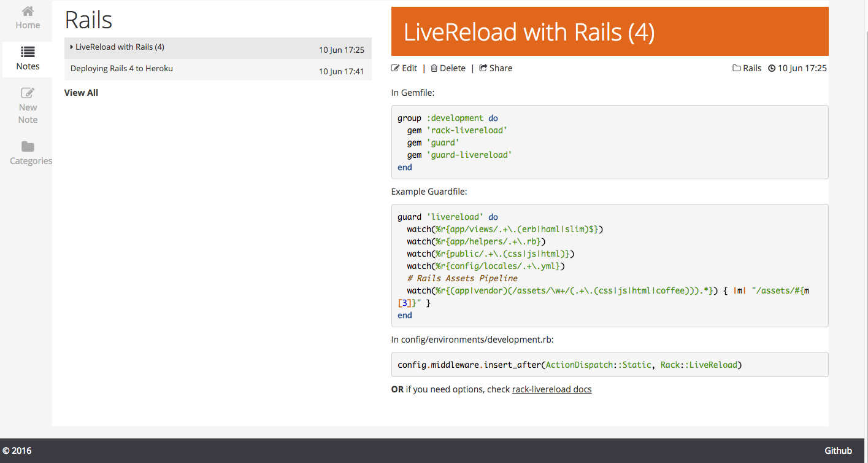Click the 10 Jun 17:41 timestamp in list
The image size is (868, 463).
coord(342,72)
